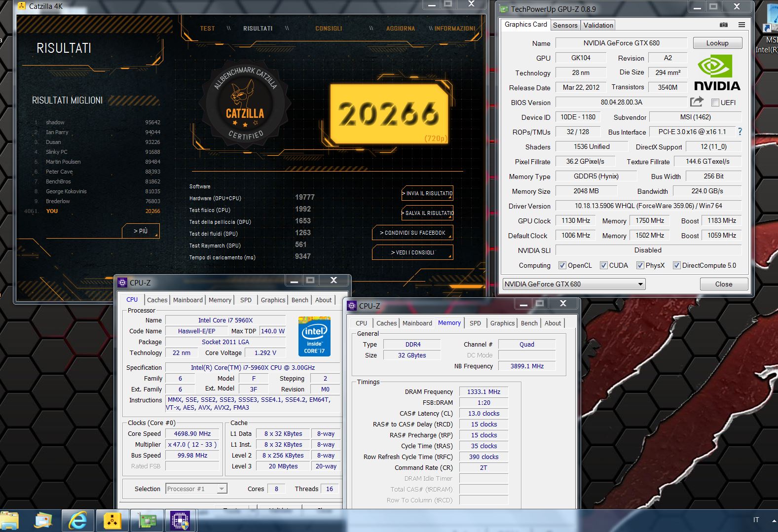Viewport: 778px width, 532px height.
Task: Click the Intel Core i7 logo in CPU-Z
Action: [314, 337]
